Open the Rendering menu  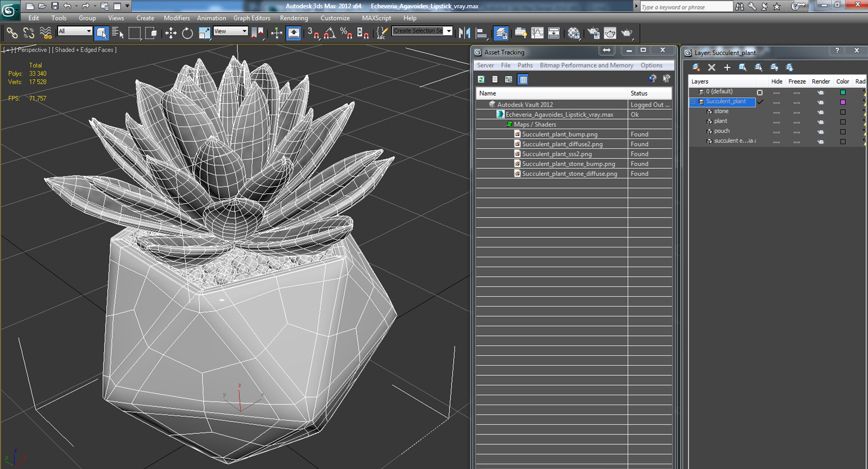pos(294,18)
